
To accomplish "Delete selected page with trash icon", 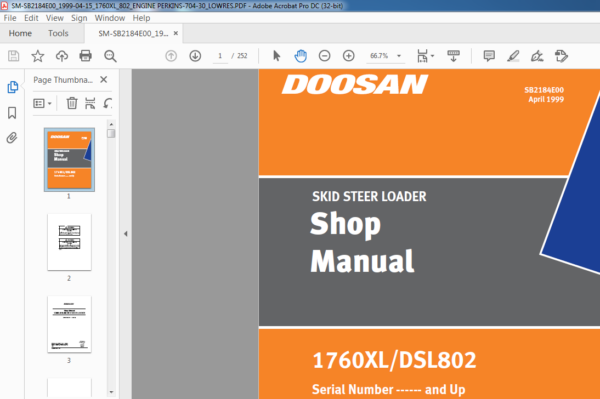I will click(x=72, y=103).
